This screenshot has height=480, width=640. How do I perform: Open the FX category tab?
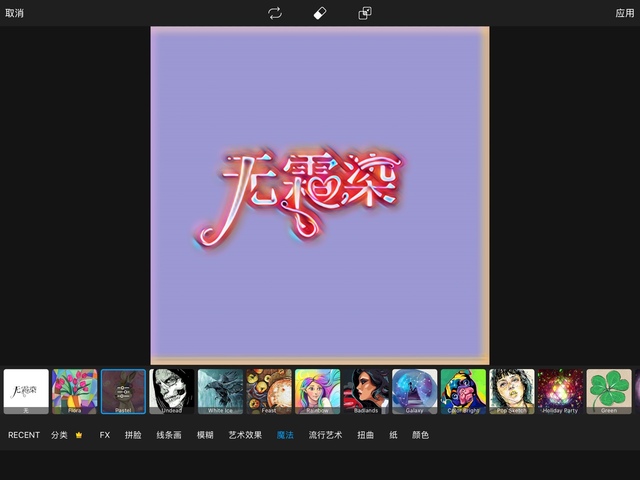click(105, 436)
